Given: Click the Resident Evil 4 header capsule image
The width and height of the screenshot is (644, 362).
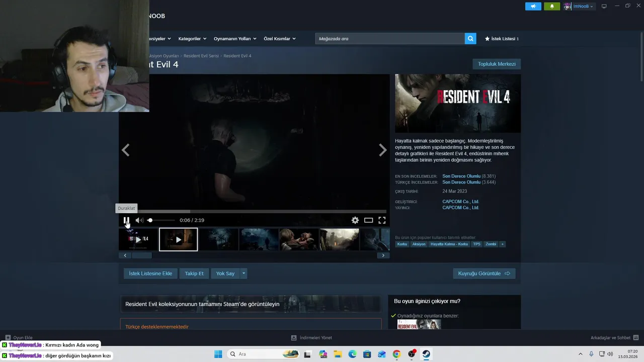Looking at the screenshot, I should (458, 104).
